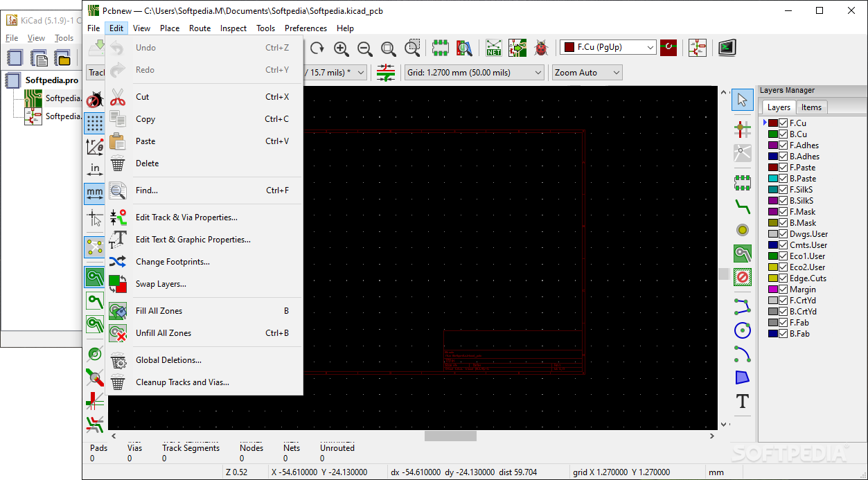This screenshot has width=868, height=480.
Task: Open the Tools menu in KiCad window
Action: tap(64, 38)
